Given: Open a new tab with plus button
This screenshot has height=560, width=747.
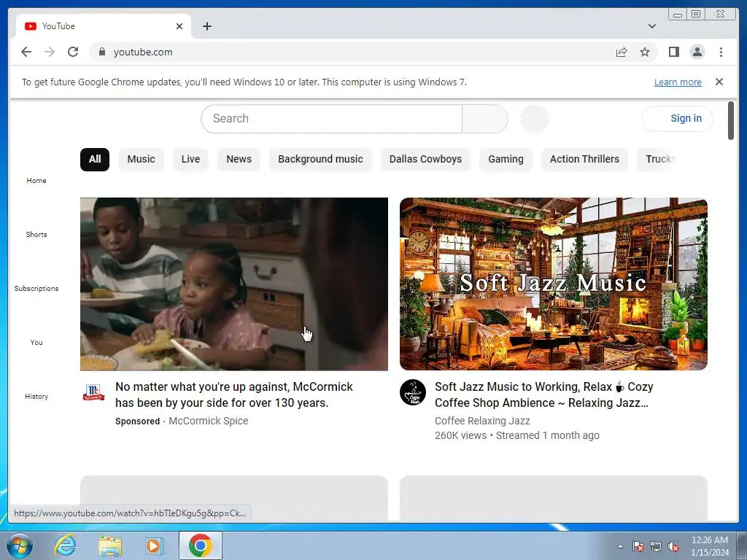Looking at the screenshot, I should [x=206, y=26].
